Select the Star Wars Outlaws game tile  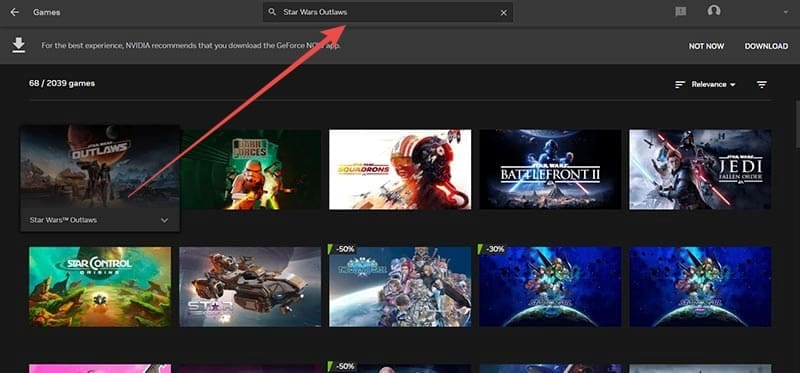(100, 178)
